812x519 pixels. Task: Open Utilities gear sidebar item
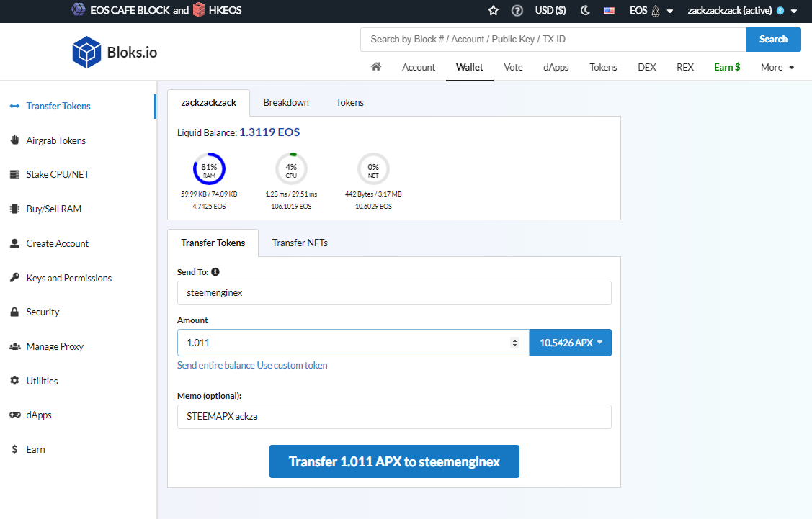pos(42,381)
